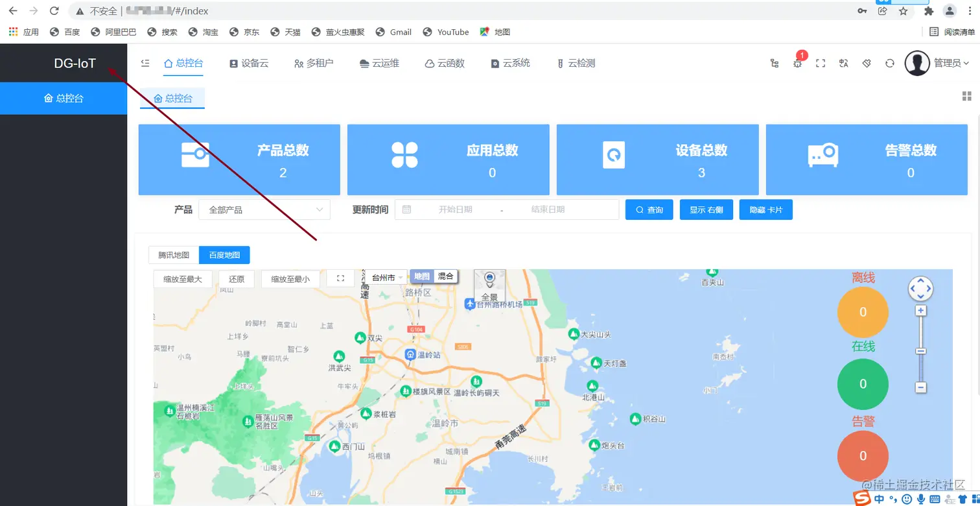This screenshot has width=980, height=506.
Task: Enter fullscreen mode via the header icon
Action: (821, 63)
